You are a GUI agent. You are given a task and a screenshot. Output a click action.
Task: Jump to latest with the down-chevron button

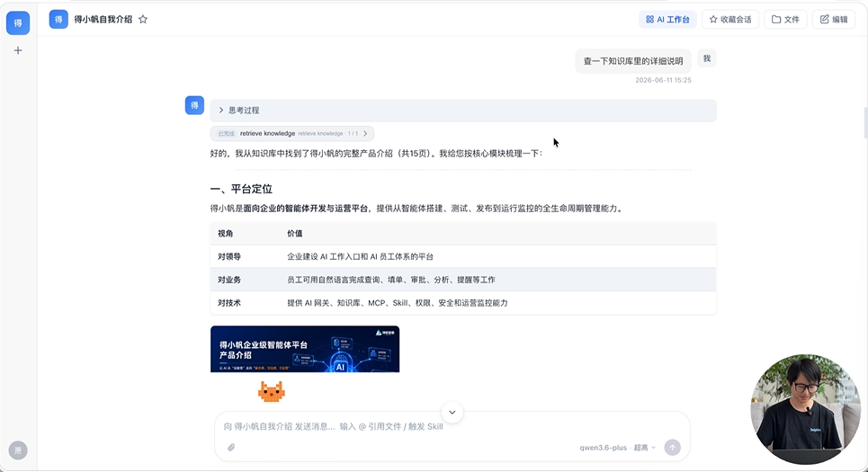tap(452, 413)
